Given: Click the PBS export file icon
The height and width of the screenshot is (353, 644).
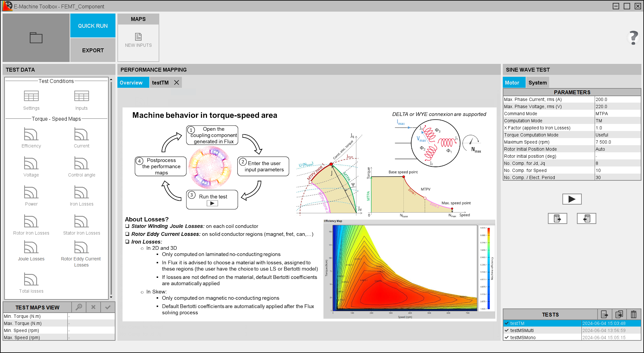Looking at the screenshot, I should 557,218.
